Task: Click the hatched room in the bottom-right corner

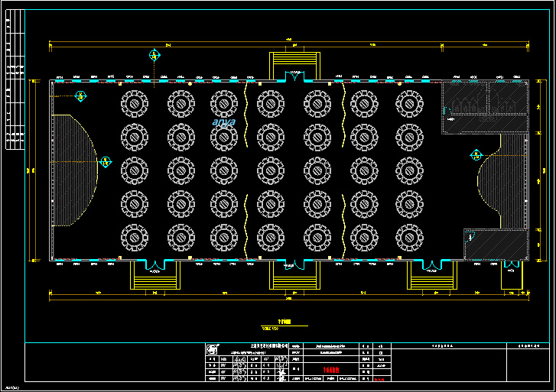Action: (496, 245)
